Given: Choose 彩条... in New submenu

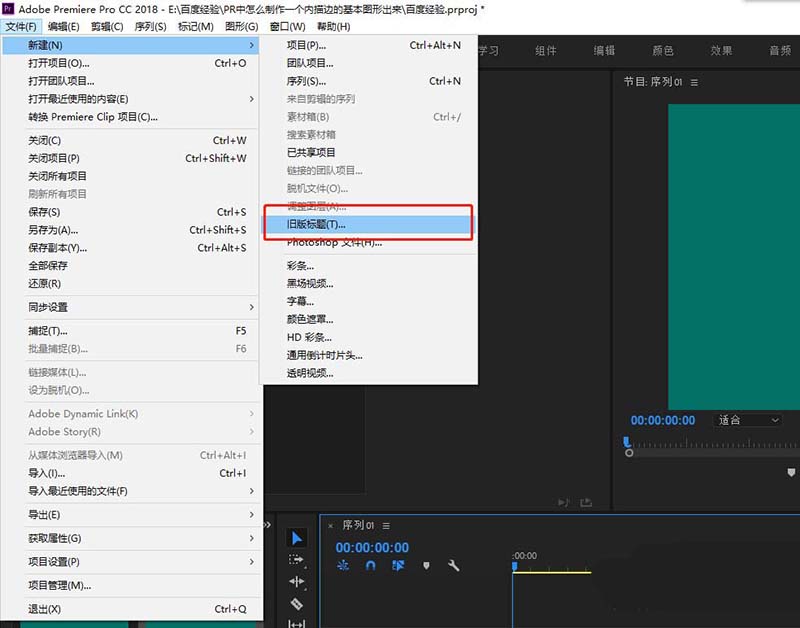Looking at the screenshot, I should tap(368, 266).
